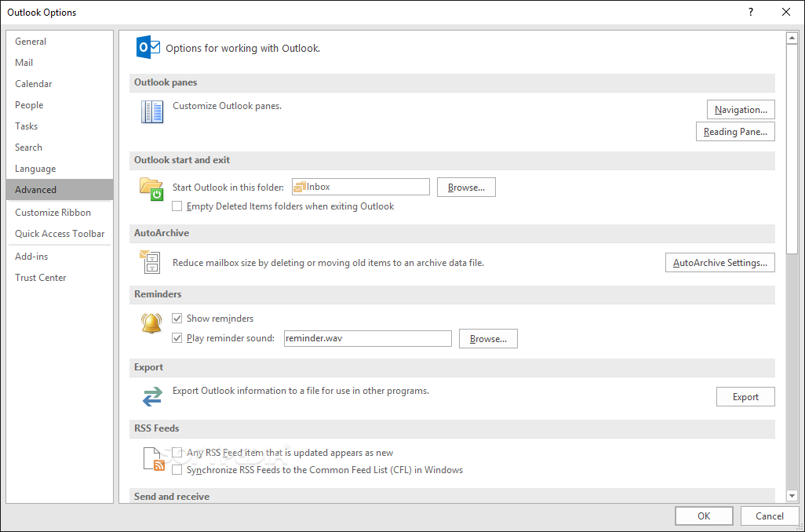Open the Customize Ribbon category
805x532 pixels.
point(60,213)
